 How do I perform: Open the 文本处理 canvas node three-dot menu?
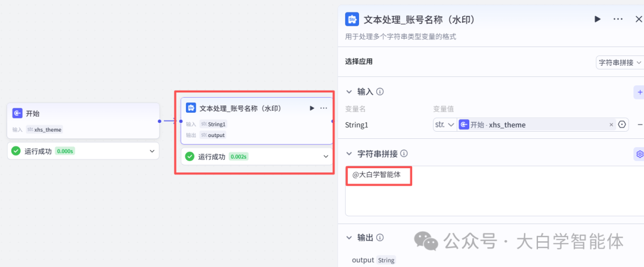[324, 108]
